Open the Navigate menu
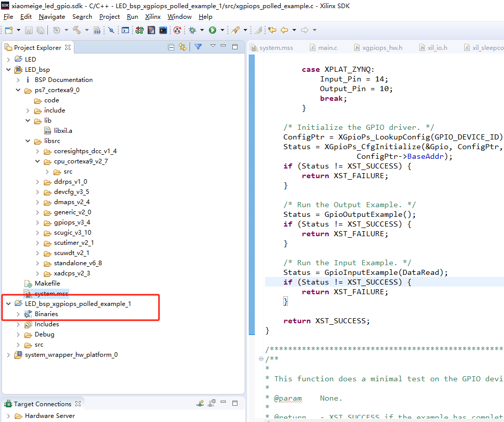The image size is (504, 422). [52, 17]
